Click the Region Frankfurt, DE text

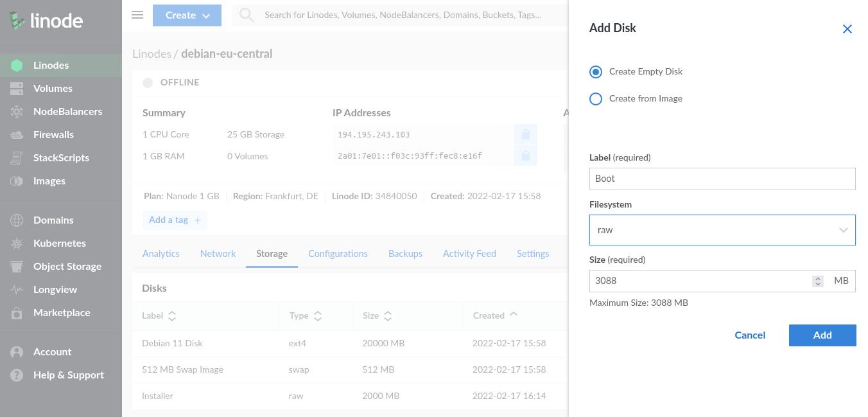tap(275, 197)
